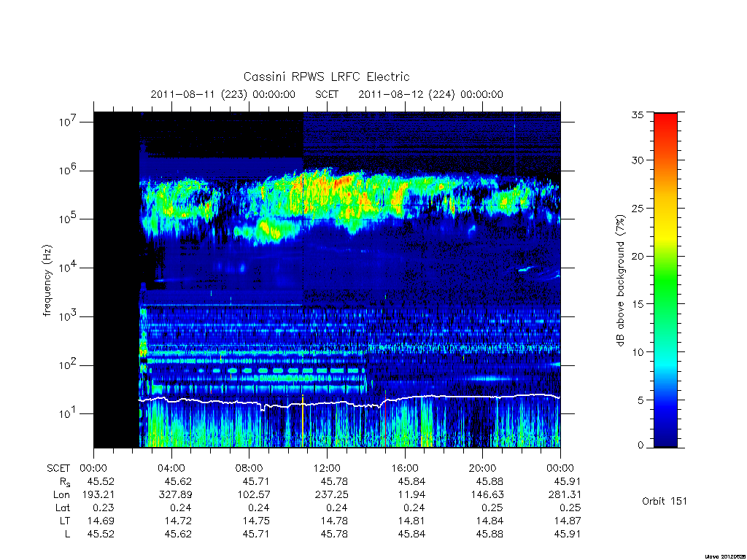Click the frequency axis label 10^2
747x560 pixels.
coord(69,365)
